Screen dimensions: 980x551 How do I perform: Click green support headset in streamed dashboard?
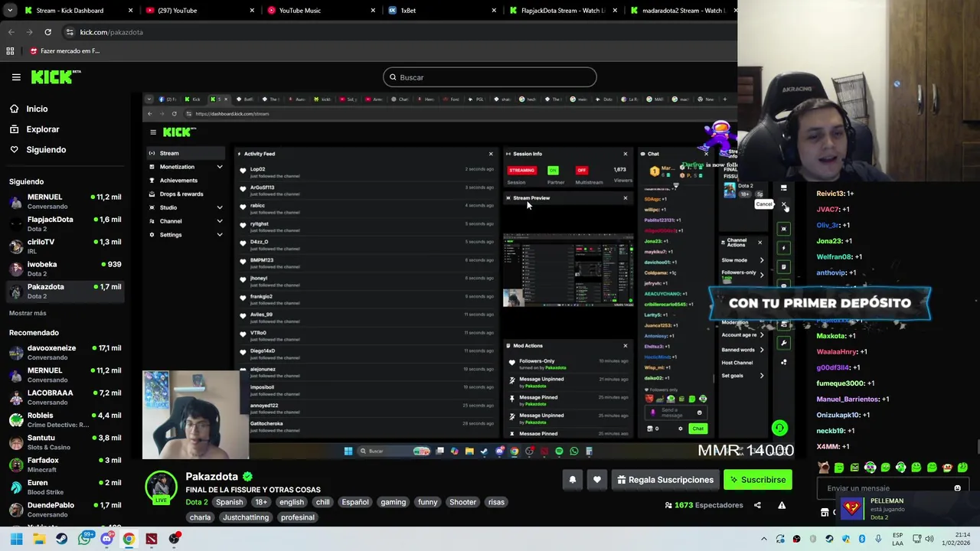(x=779, y=429)
